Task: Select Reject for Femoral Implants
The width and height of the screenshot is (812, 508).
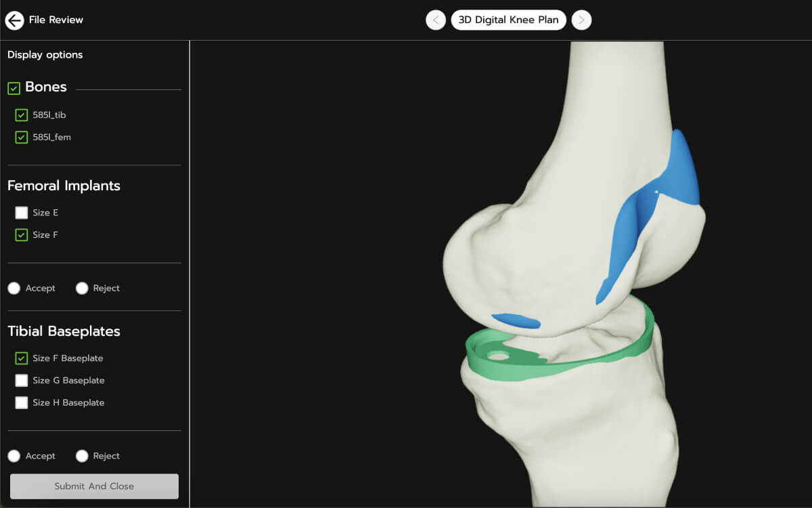Action: pyautogui.click(x=82, y=289)
